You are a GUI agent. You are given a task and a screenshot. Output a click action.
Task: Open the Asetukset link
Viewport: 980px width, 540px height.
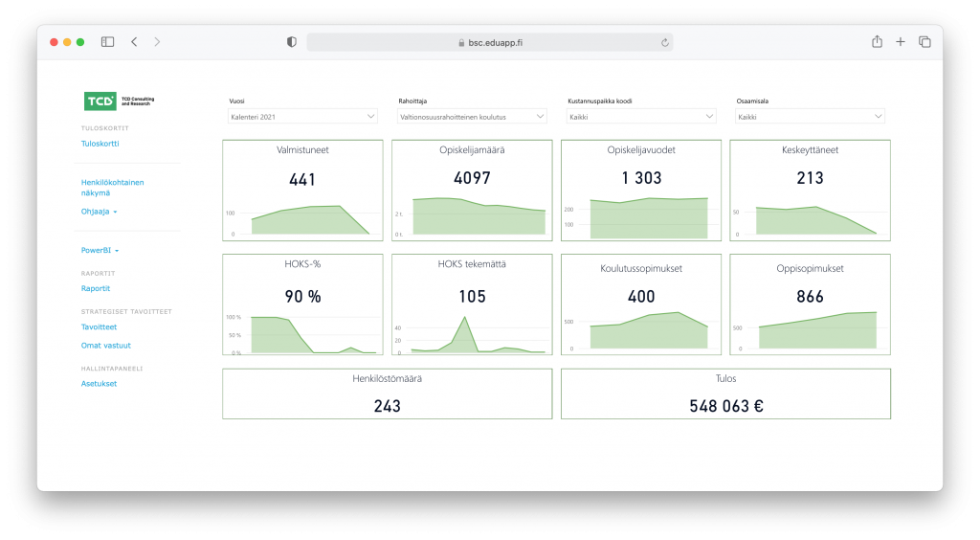pyautogui.click(x=99, y=384)
